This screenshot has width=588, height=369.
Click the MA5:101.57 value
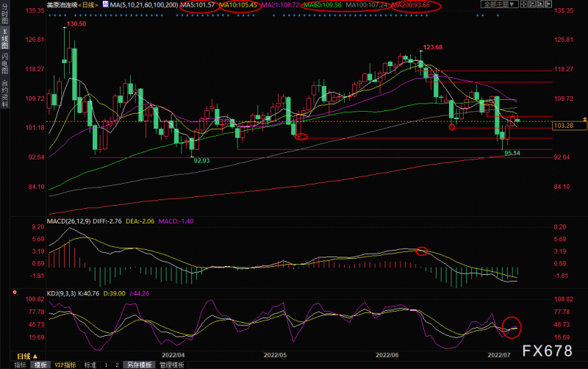[x=198, y=5]
